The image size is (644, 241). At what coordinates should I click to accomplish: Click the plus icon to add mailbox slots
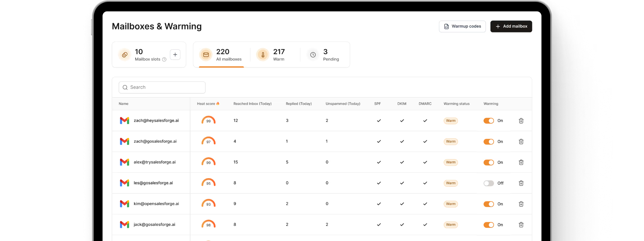point(175,55)
